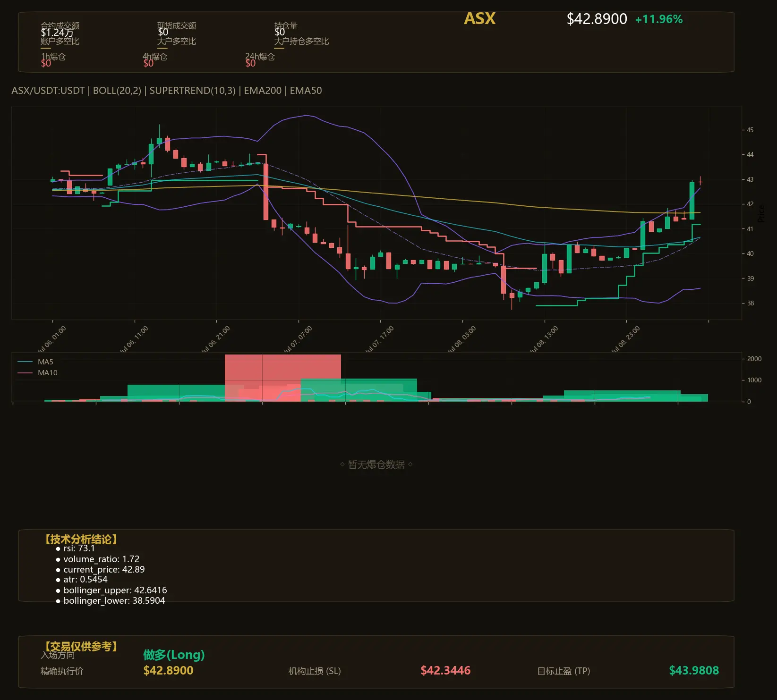
Task: Click the 24h爆仓 label
Action: point(260,57)
